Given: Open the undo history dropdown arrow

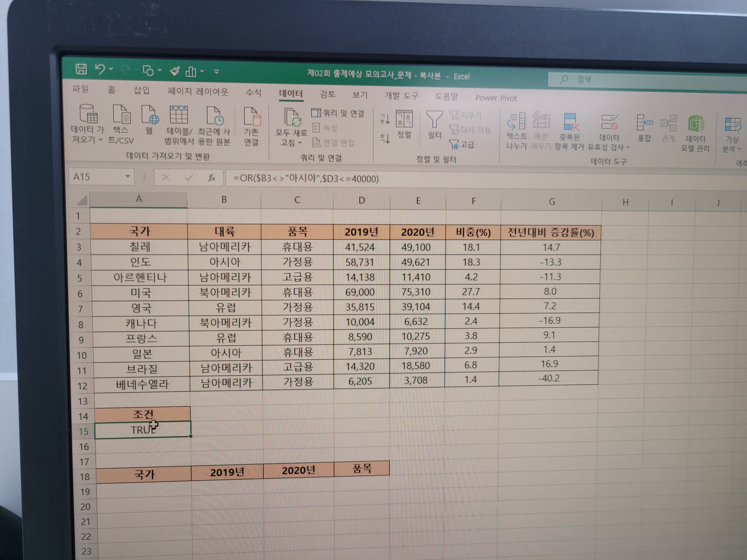Looking at the screenshot, I should (x=111, y=69).
